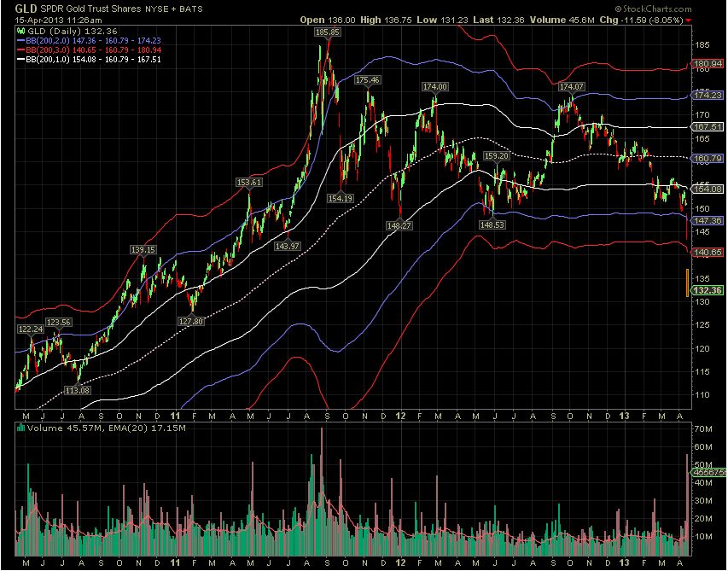Click the 160.79 axis tag
Viewport: 728px width, 571px height.
pyautogui.click(x=708, y=159)
